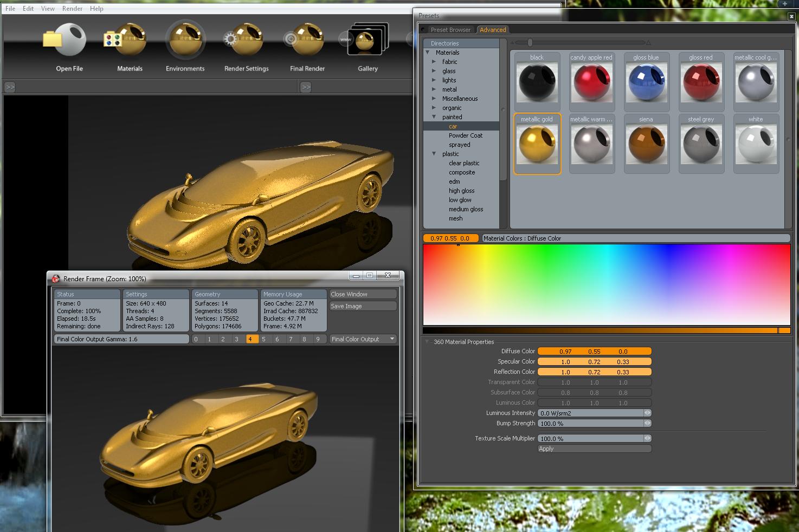The width and height of the screenshot is (799, 532).
Task: Select render output slot 9
Action: 318,339
